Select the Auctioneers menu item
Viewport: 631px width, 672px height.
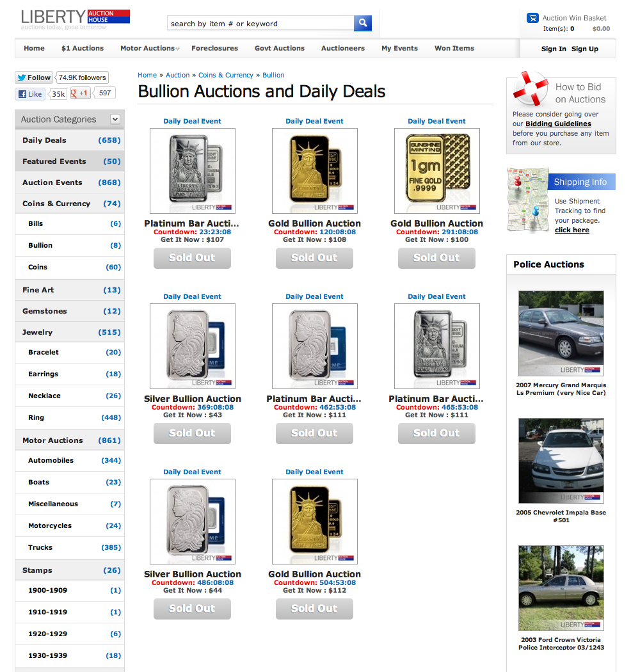[x=343, y=49]
